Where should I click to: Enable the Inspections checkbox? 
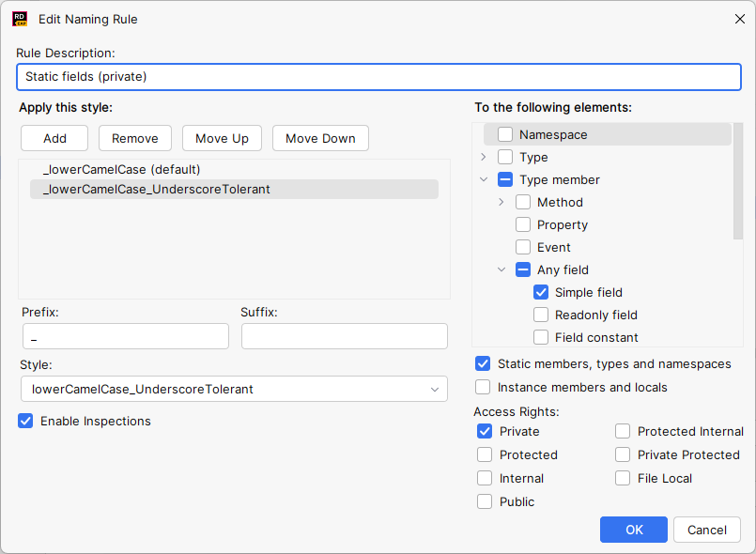26,421
